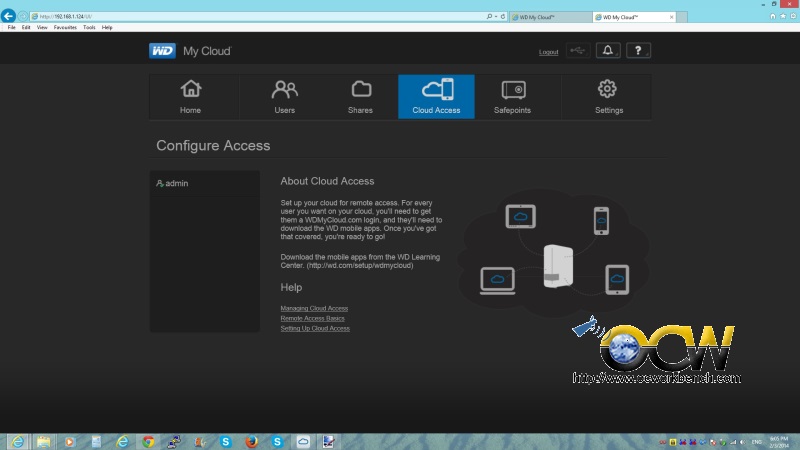Open the File menu
The height and width of the screenshot is (450, 800).
coord(11,28)
